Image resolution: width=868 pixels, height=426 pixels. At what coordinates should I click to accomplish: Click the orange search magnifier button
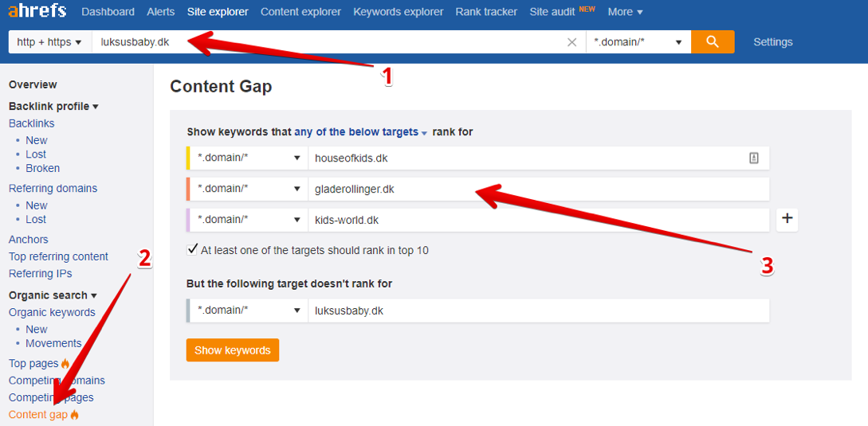pyautogui.click(x=713, y=42)
